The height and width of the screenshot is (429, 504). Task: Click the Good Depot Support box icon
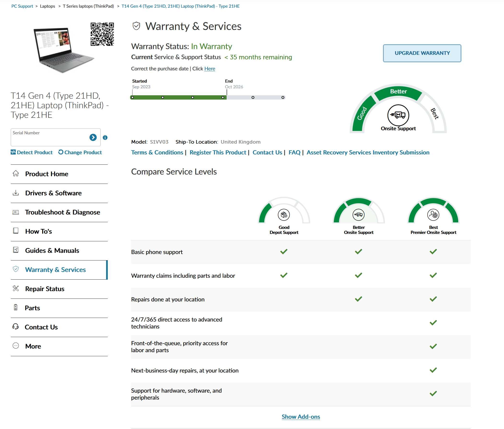284,215
